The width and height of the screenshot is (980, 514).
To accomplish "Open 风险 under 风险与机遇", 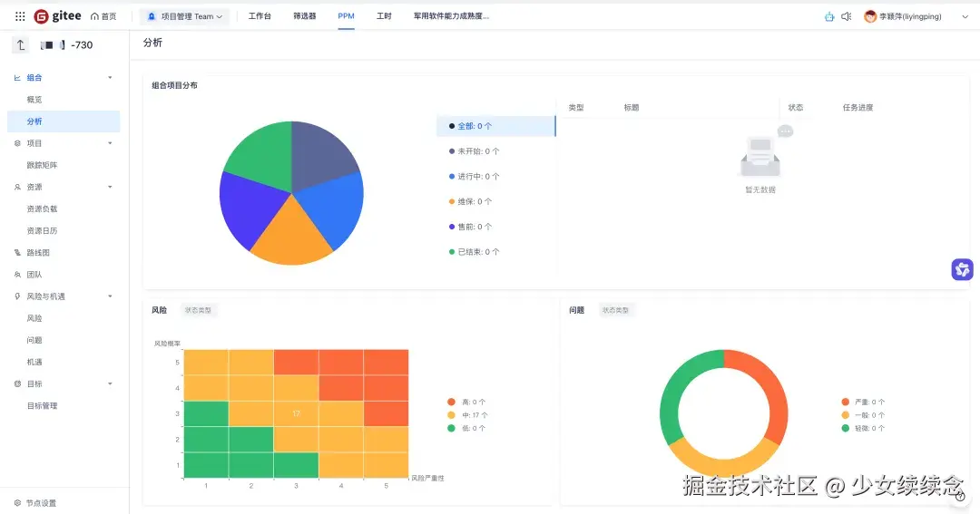I will tap(34, 318).
